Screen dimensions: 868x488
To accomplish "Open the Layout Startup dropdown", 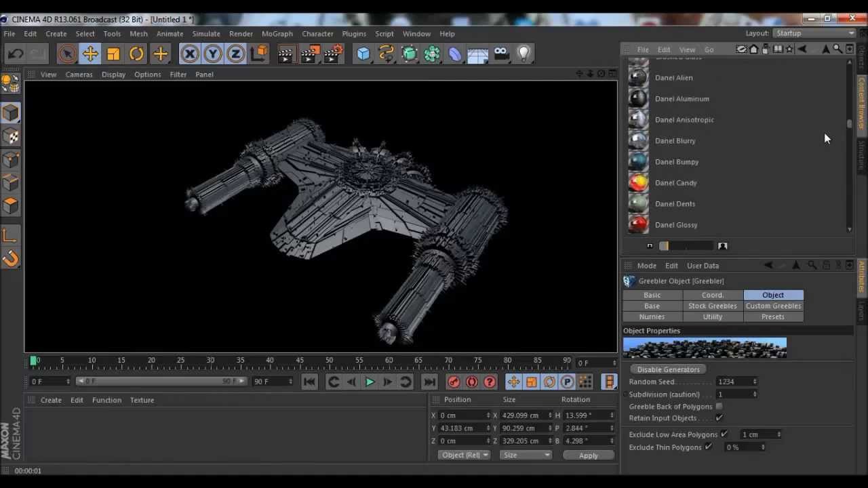I will [x=814, y=33].
